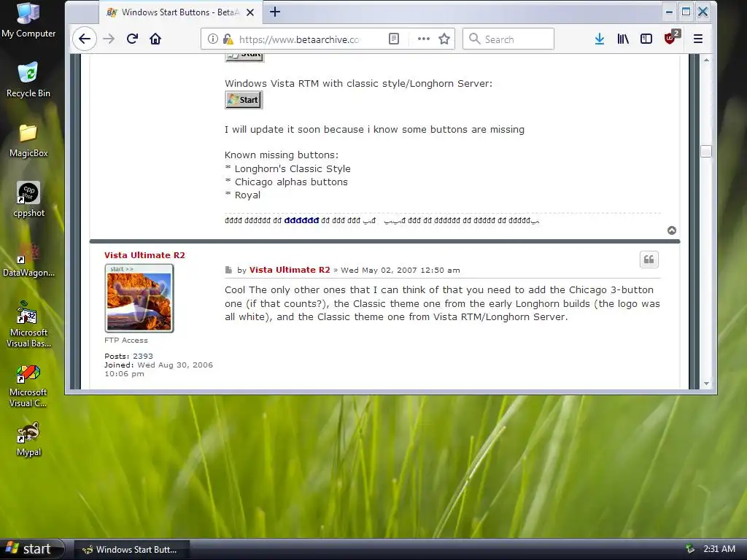Viewport: 747px width, 560px height.
Task: Click the page scrollbar up arrow
Action: click(706, 60)
